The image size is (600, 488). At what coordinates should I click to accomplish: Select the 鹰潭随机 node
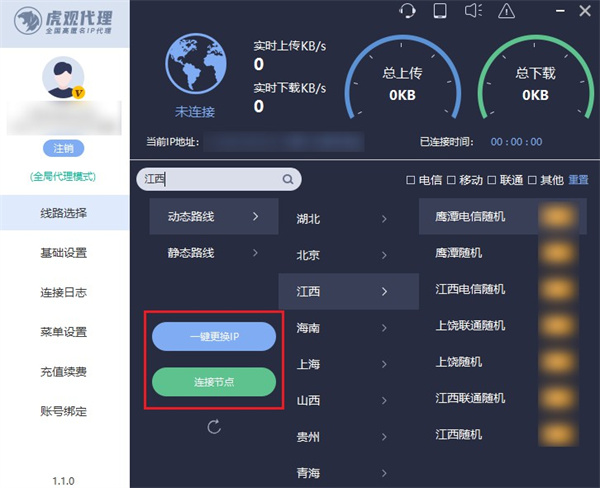tap(503, 253)
